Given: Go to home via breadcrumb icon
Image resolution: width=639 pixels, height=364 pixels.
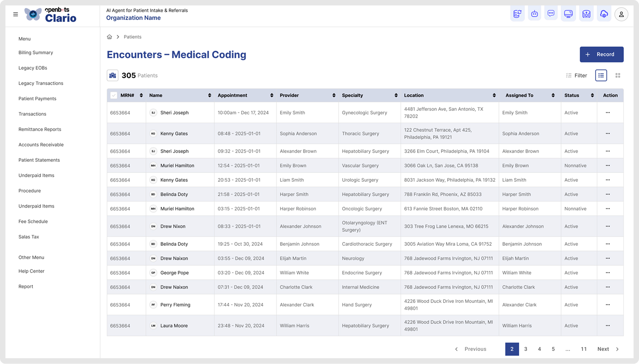Looking at the screenshot, I should point(109,37).
